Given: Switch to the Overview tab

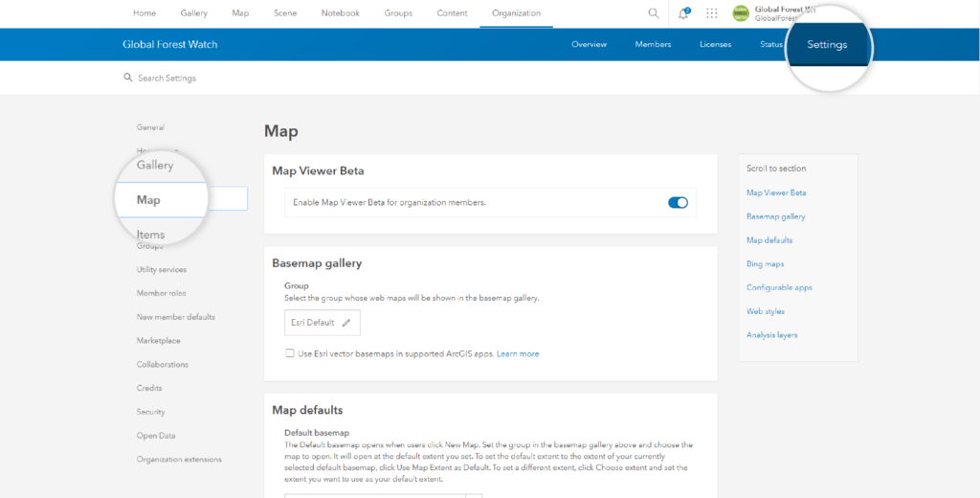Looking at the screenshot, I should 589,44.
